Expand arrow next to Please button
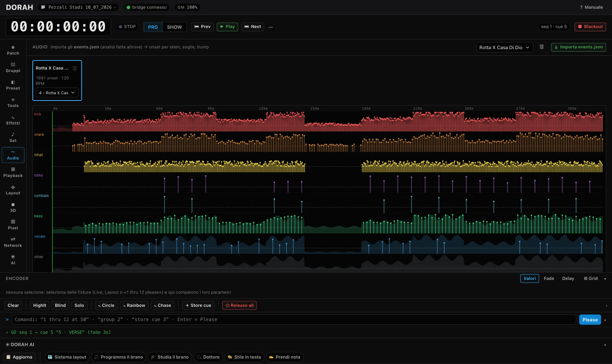 605,320
